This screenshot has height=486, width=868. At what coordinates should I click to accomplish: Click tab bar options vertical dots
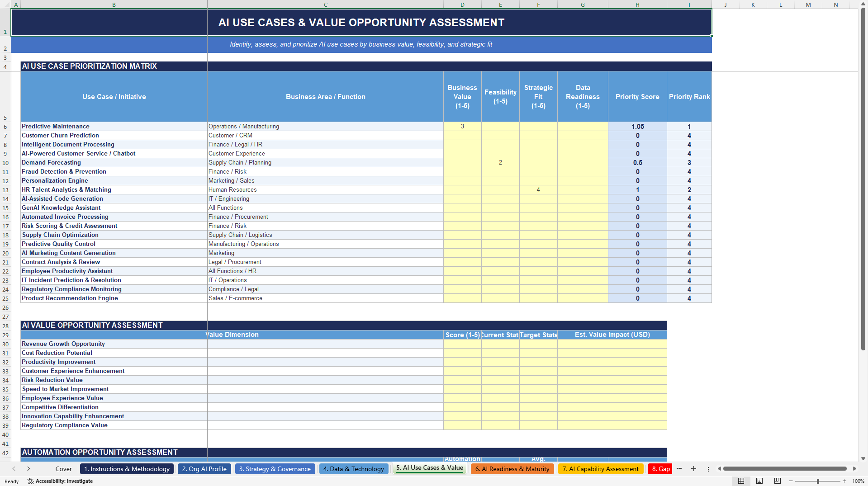point(708,469)
